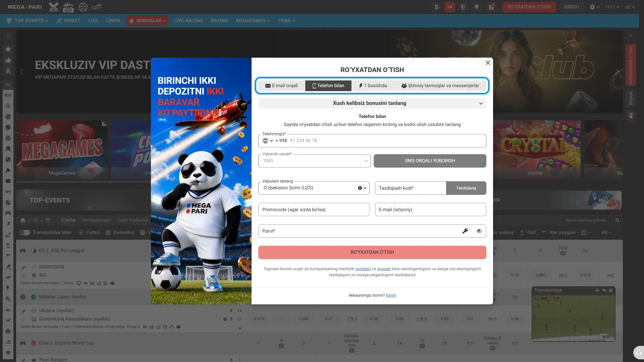Open the gift box bonus icon
This screenshot has height=362, width=644.
point(491,7)
